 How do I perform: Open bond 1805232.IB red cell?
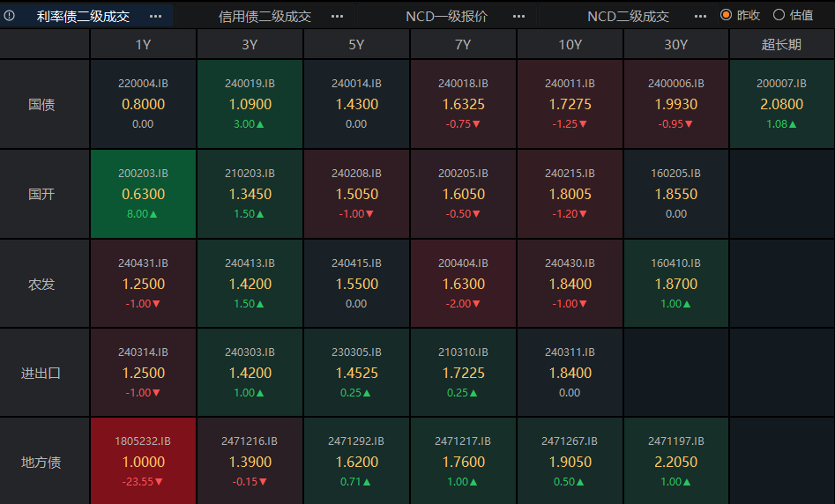coord(143,462)
